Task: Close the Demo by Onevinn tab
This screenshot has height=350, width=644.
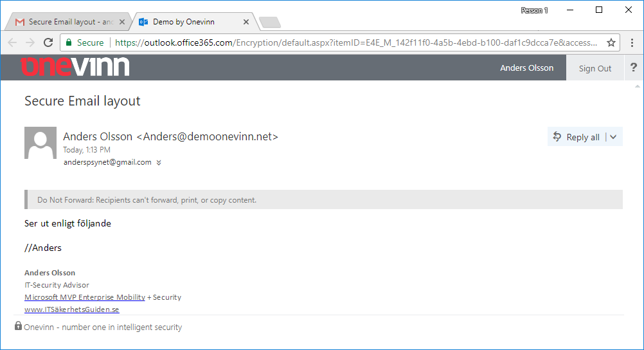Action: pos(246,22)
